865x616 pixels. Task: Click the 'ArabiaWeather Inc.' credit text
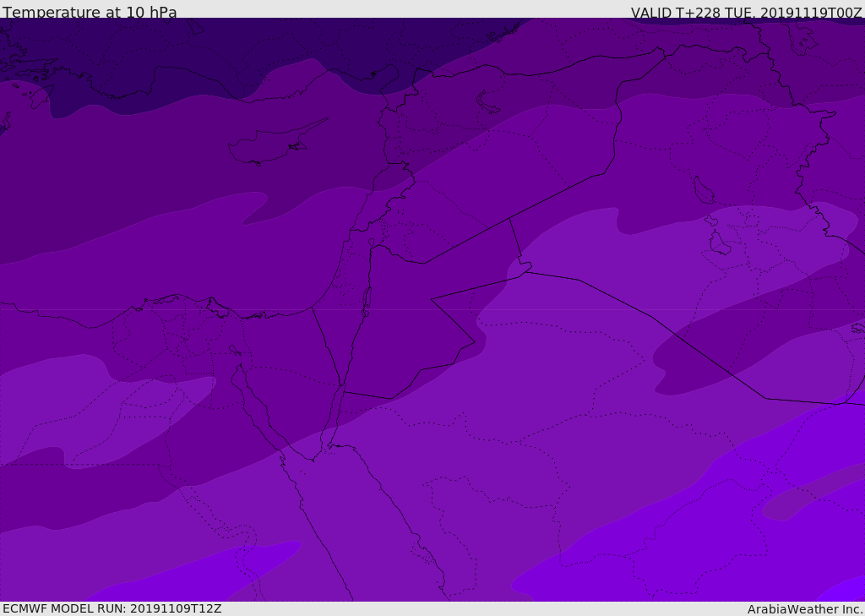tap(804, 609)
